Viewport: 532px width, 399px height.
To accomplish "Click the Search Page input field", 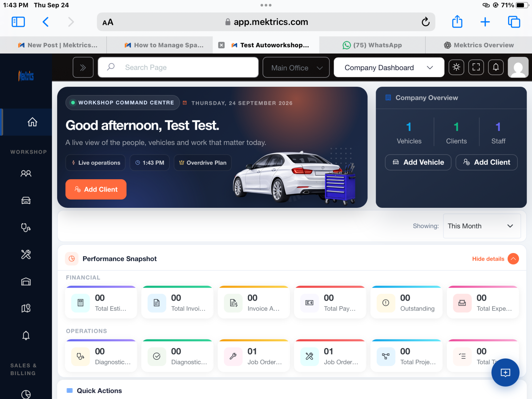I will 178,67.
